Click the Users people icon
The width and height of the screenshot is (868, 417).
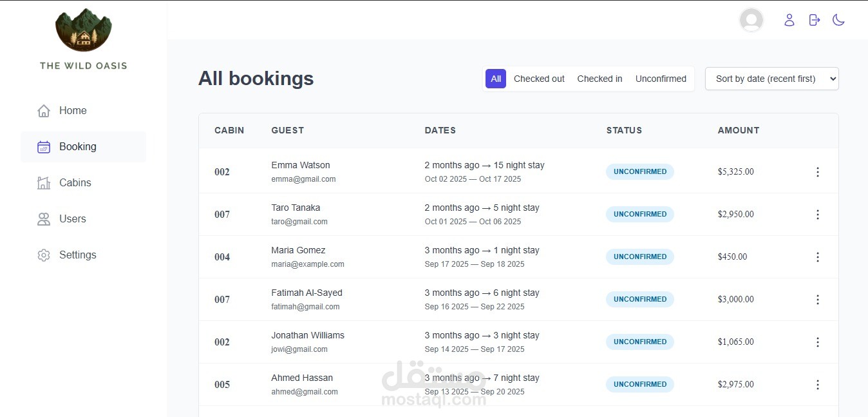(44, 219)
